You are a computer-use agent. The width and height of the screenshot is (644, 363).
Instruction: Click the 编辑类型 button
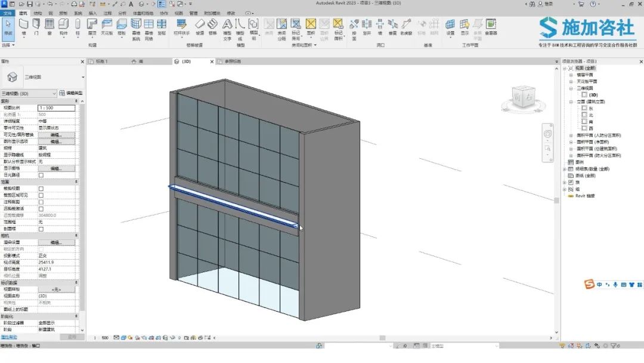(x=71, y=93)
